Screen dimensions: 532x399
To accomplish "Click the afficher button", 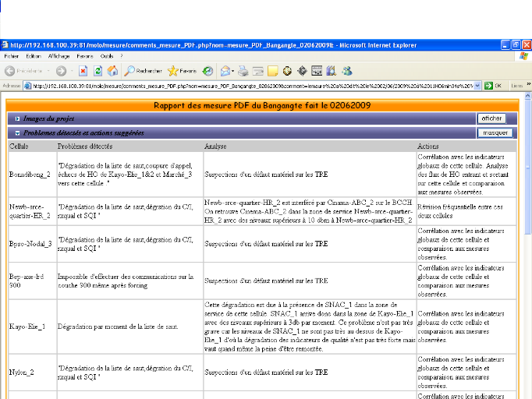I will click(x=491, y=118).
